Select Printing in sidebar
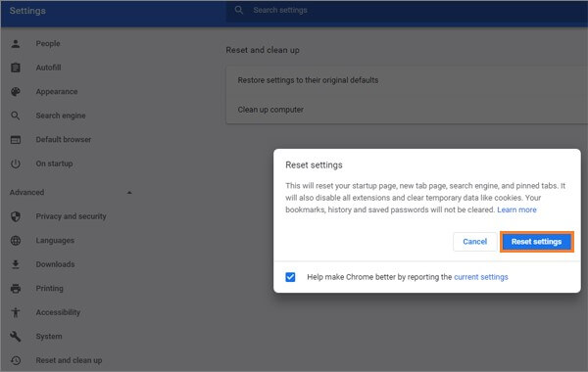588x372 pixels. click(50, 288)
